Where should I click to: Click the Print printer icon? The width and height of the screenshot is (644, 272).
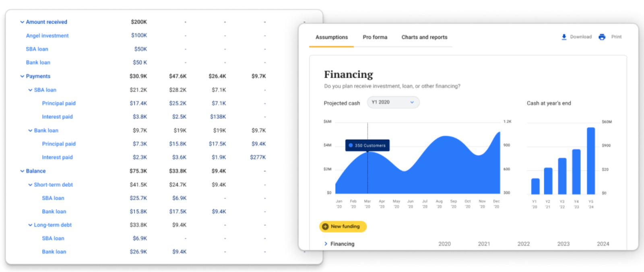click(602, 37)
